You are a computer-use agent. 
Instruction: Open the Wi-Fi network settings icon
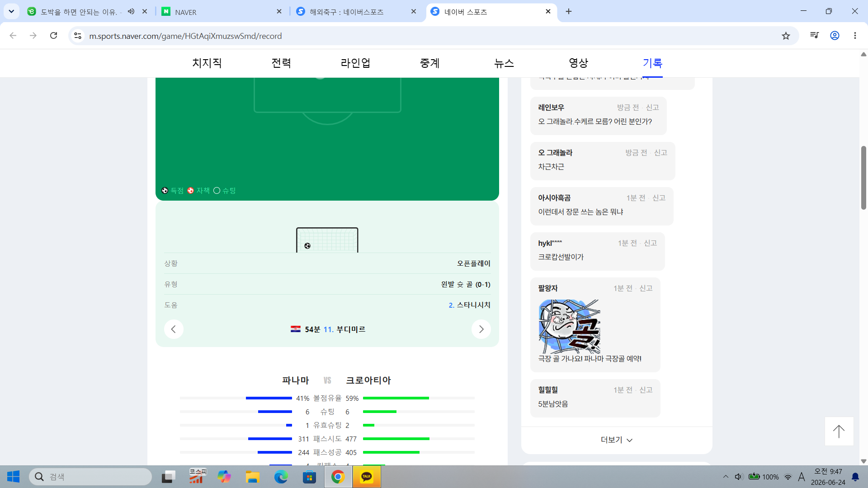pos(788,477)
